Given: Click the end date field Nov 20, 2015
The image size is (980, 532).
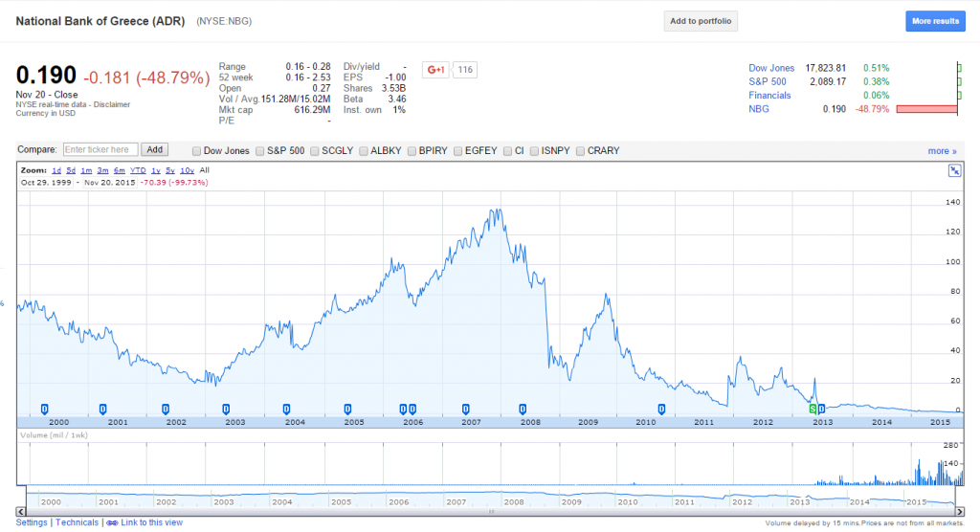Looking at the screenshot, I should point(109,183).
